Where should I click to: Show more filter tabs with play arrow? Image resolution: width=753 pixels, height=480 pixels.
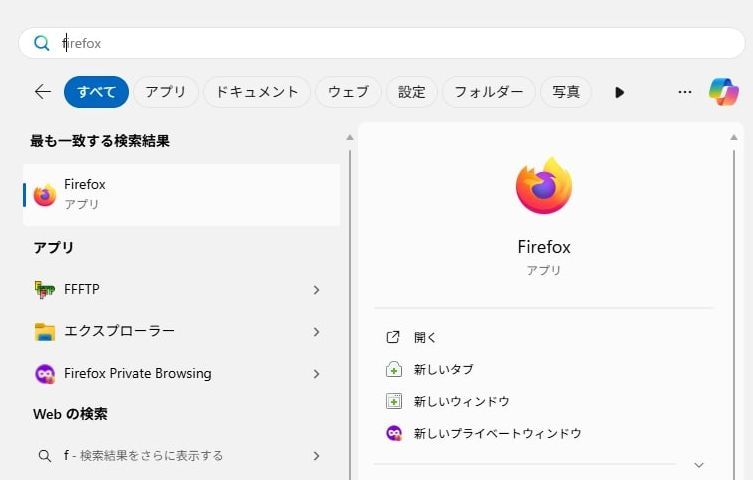[619, 92]
